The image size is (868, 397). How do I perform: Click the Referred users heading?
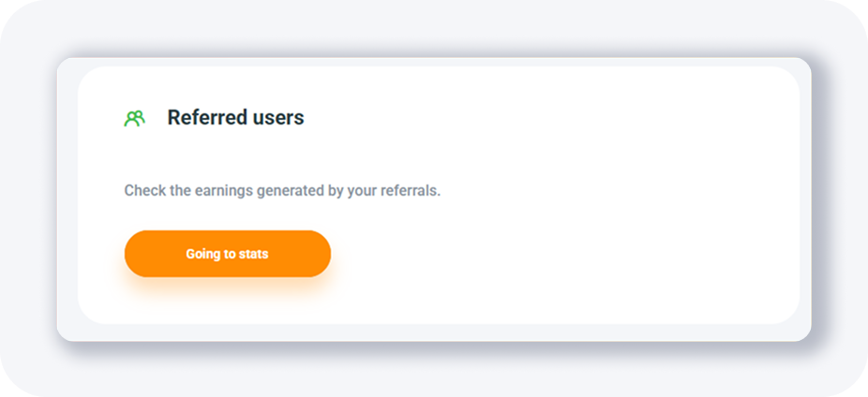[x=235, y=118]
